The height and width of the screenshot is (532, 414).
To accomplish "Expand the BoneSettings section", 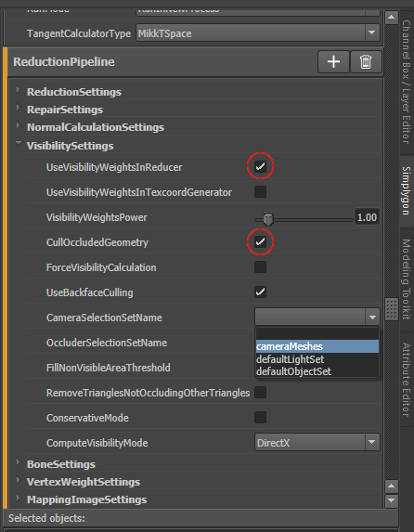I will [x=19, y=462].
